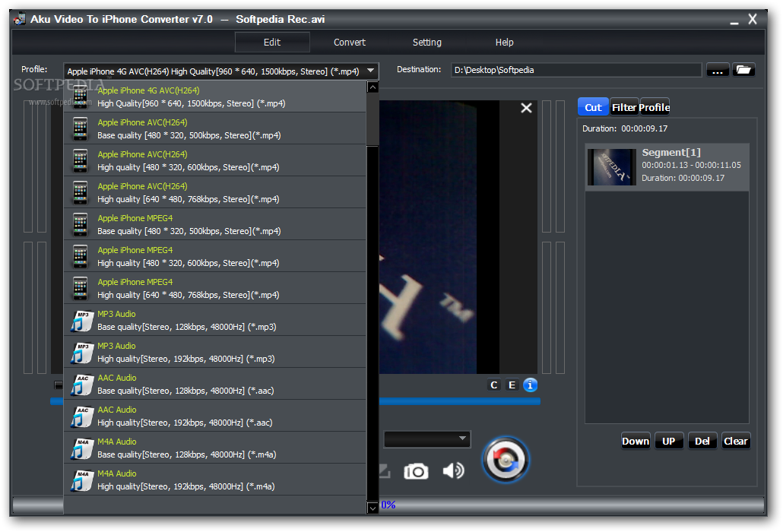
Task: Click AAC Audio Base quality 128kbps icon
Action: 82,385
